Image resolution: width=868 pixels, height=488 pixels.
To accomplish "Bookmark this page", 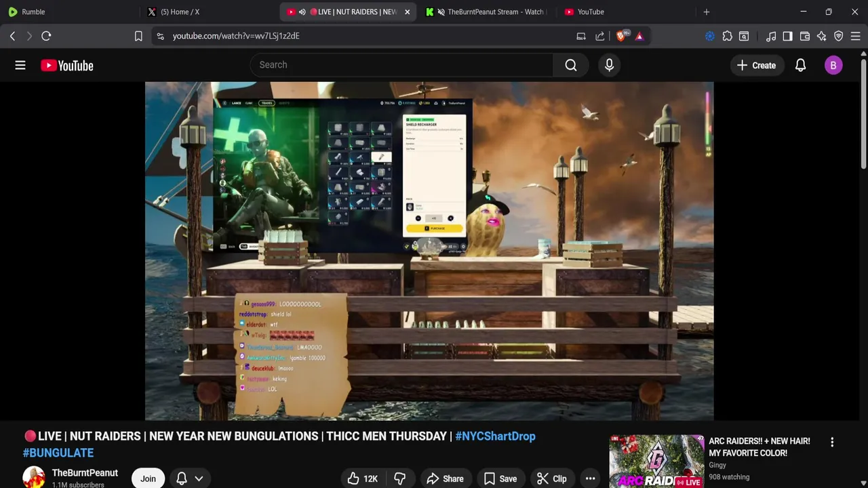I will point(138,36).
